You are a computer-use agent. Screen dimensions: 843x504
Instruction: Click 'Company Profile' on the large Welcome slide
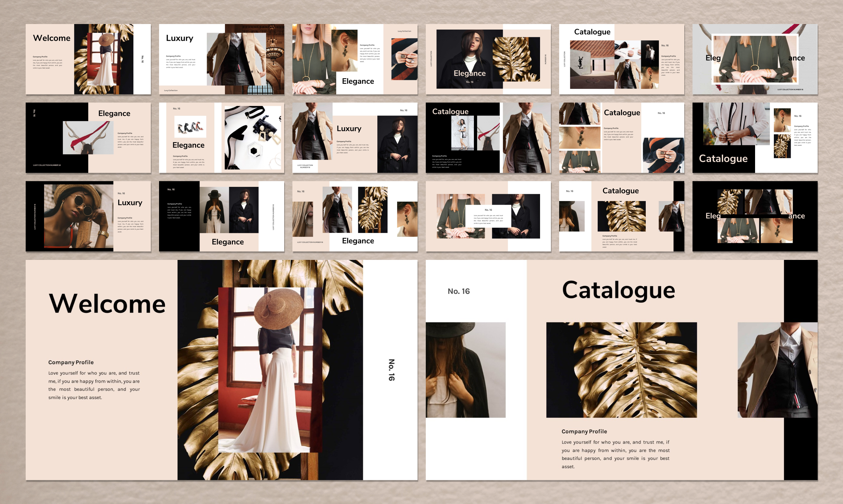click(71, 363)
